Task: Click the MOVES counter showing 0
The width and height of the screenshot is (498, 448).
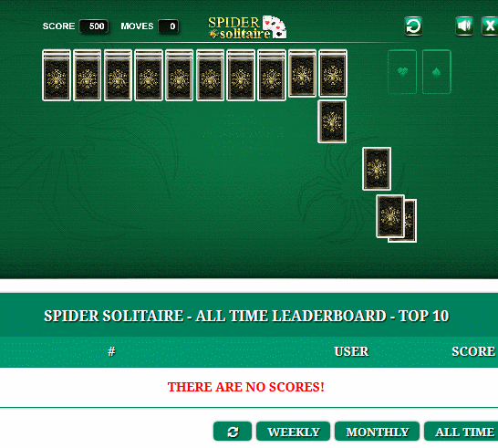Action: click(x=169, y=26)
